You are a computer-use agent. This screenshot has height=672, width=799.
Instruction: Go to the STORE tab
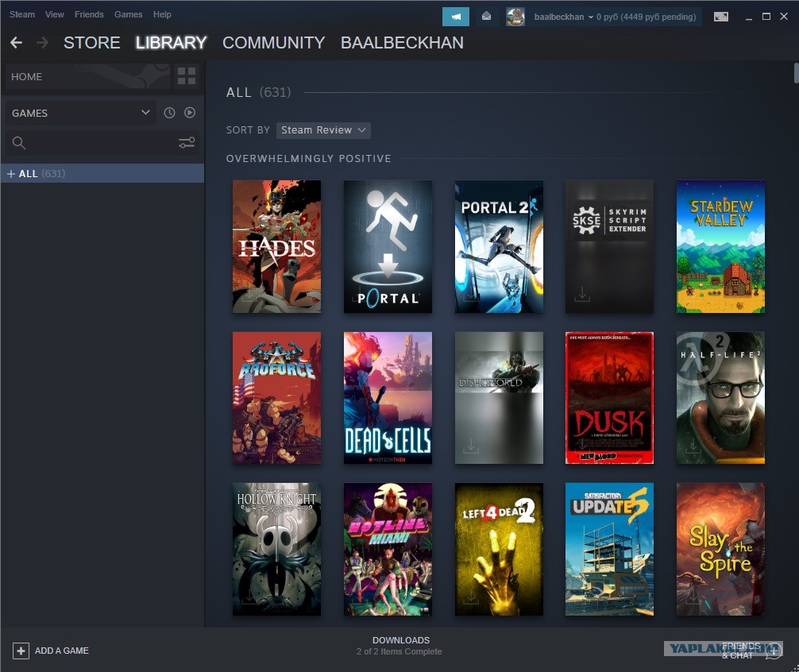click(x=91, y=43)
